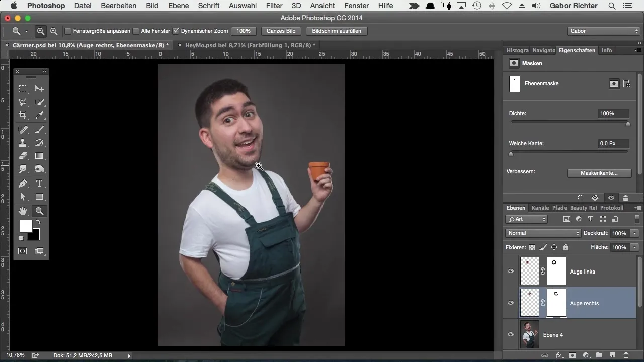The image size is (644, 362).
Task: Select the Eyedropper tool
Action: (x=39, y=115)
